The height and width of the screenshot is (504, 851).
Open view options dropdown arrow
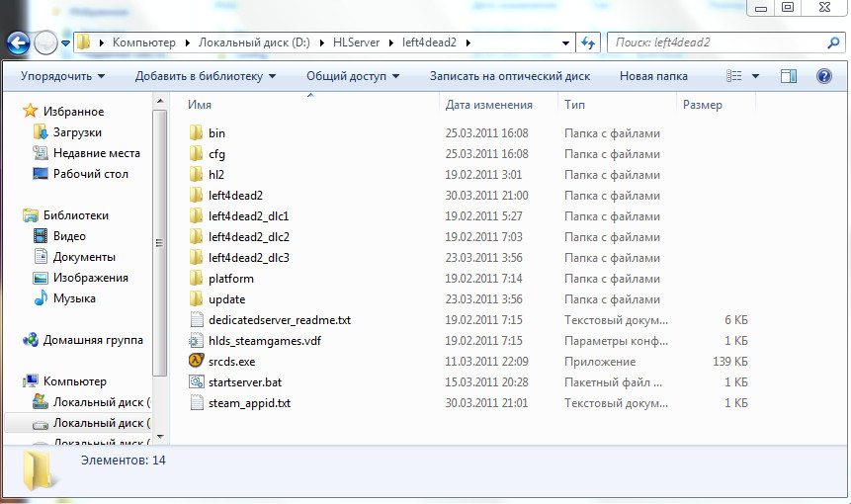pyautogui.click(x=755, y=76)
